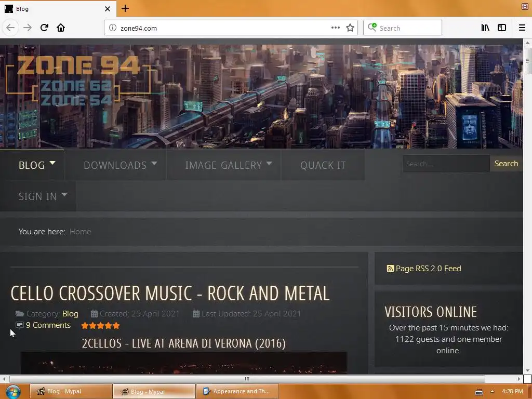Open Cello Crossover Music article title
The height and width of the screenshot is (399, 532).
tap(170, 294)
